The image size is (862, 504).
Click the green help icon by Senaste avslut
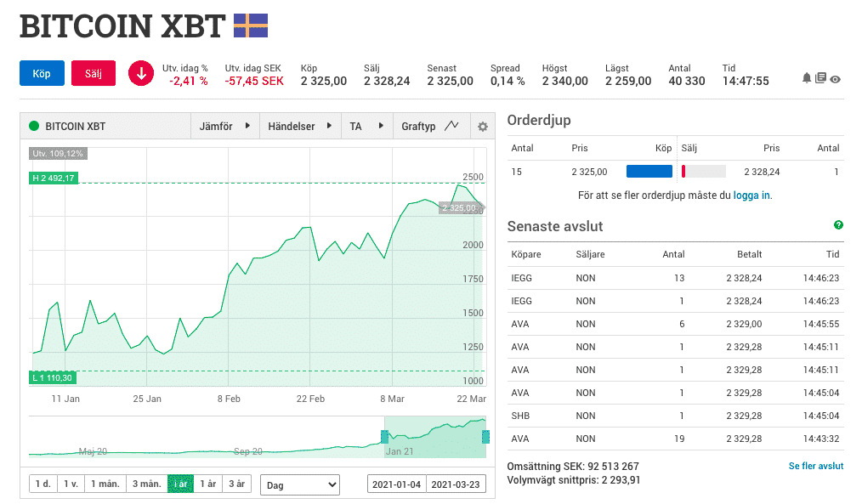tap(838, 225)
